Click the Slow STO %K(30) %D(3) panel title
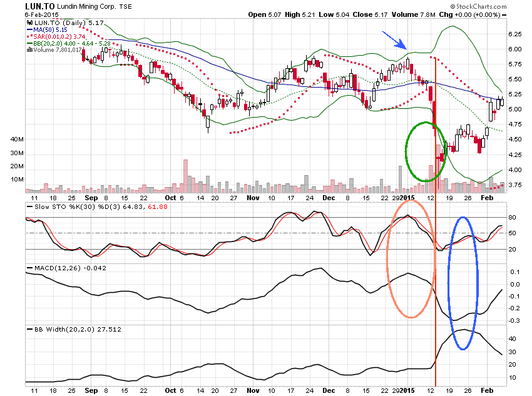Screen dimensions: 532x396 coord(78,207)
